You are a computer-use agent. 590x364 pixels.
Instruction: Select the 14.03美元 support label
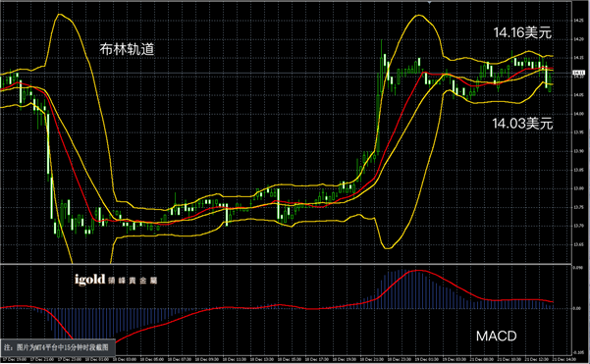tap(522, 123)
